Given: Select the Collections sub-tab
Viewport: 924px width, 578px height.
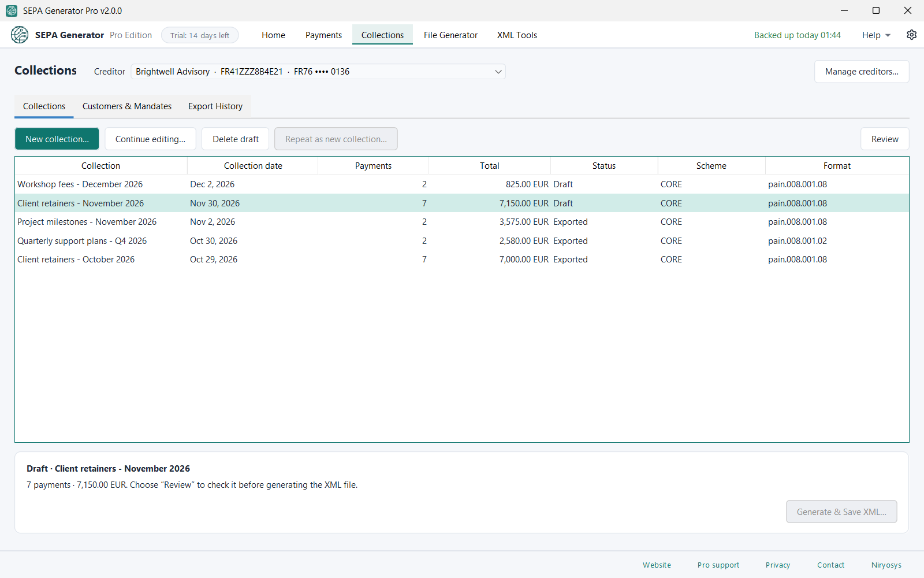Looking at the screenshot, I should coord(44,106).
